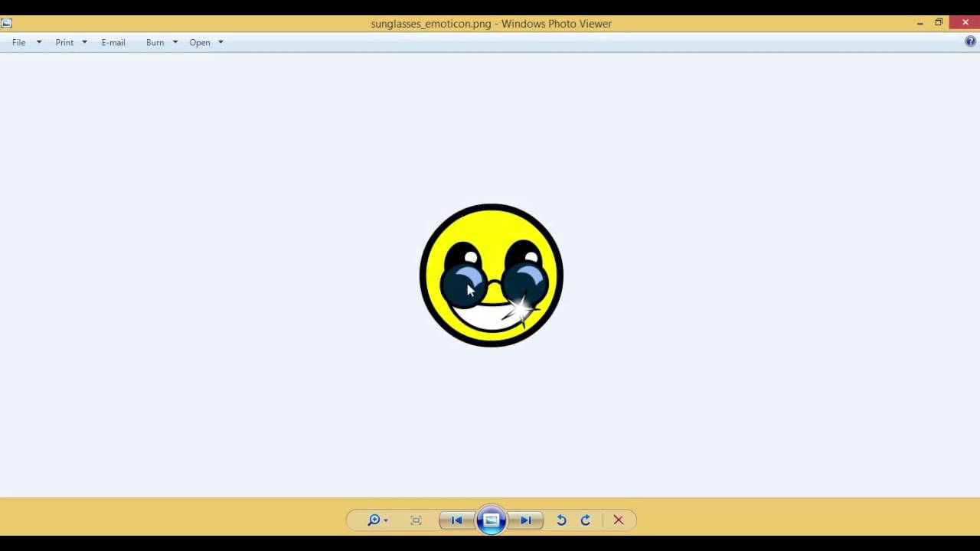Start the slideshow with the center play button
The image size is (980, 551).
pyautogui.click(x=491, y=520)
